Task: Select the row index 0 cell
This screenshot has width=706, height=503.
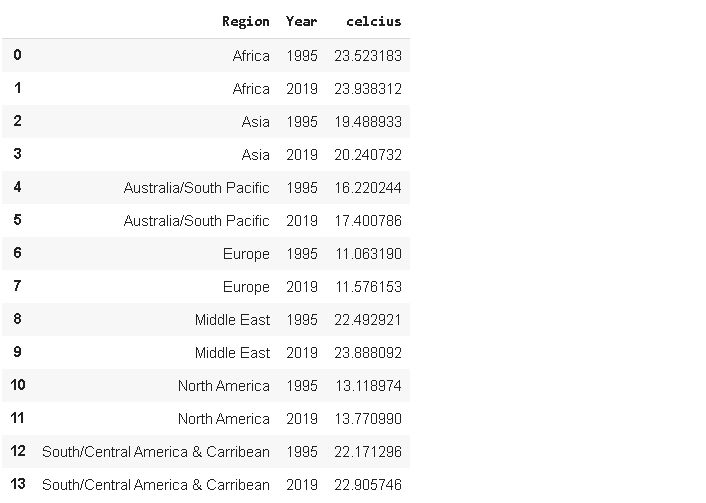Action: pos(17,55)
